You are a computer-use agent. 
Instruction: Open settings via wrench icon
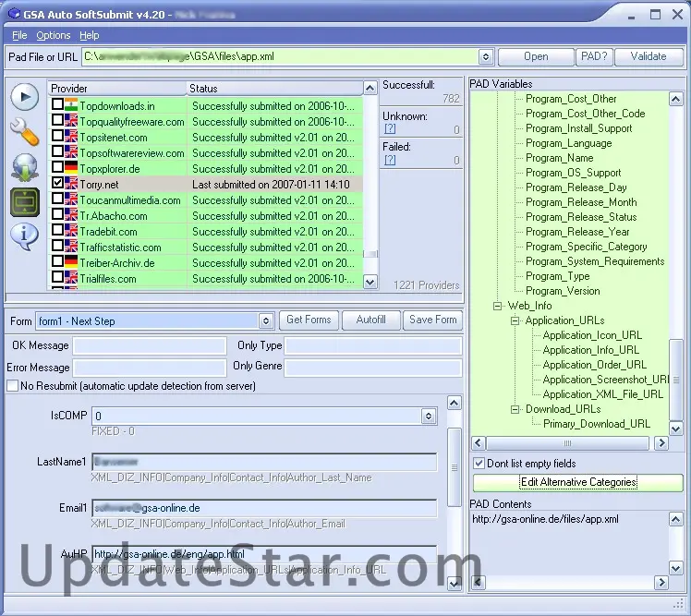[24, 132]
